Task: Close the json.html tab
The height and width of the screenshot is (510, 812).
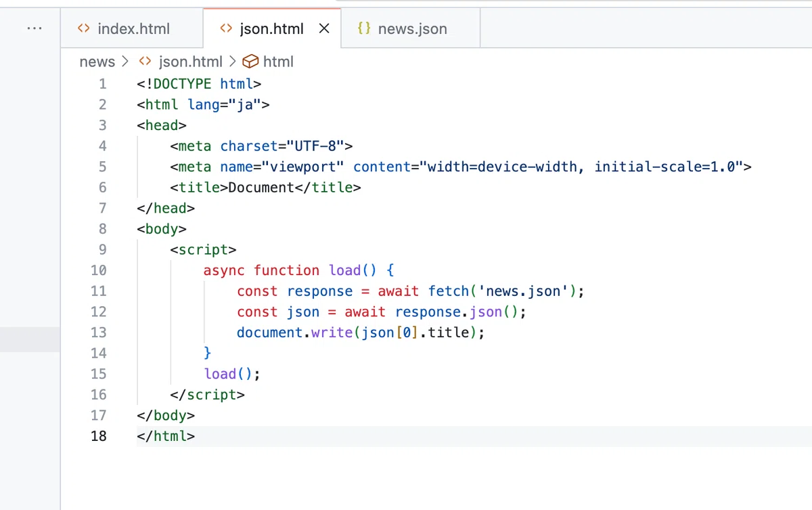Action: [324, 28]
